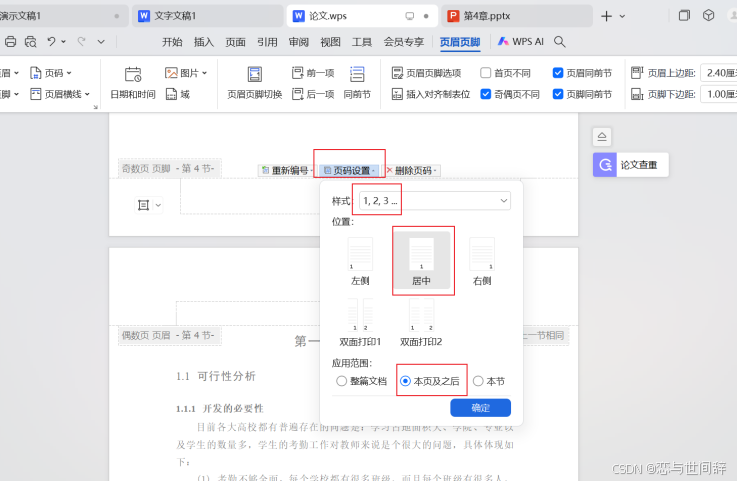Toggle the 页脚同前节 checkbox
The width and height of the screenshot is (737, 482).
coord(558,94)
